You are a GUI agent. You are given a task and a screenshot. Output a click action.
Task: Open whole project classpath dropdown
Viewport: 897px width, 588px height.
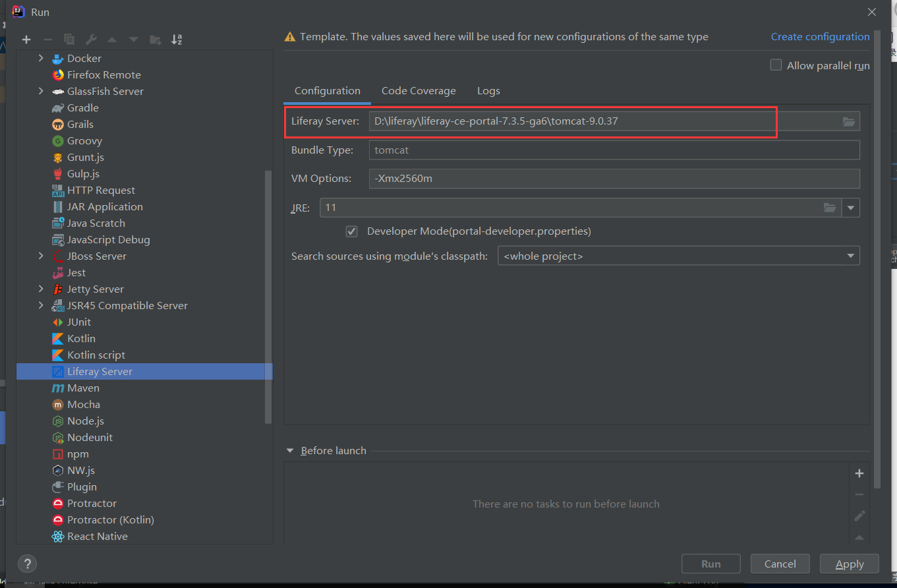pos(679,256)
